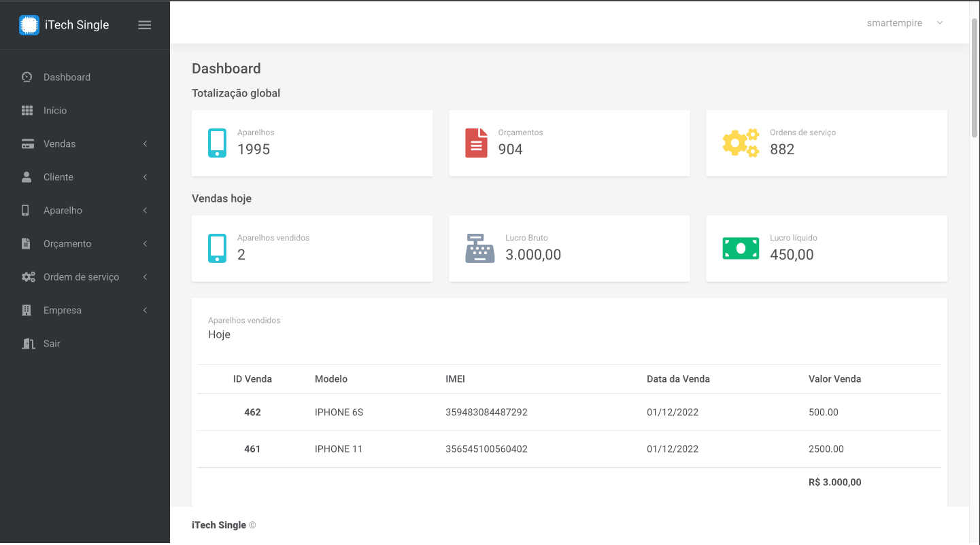Expand the Aparelho submenu chevron
The height and width of the screenshot is (545, 980).
pyautogui.click(x=145, y=211)
